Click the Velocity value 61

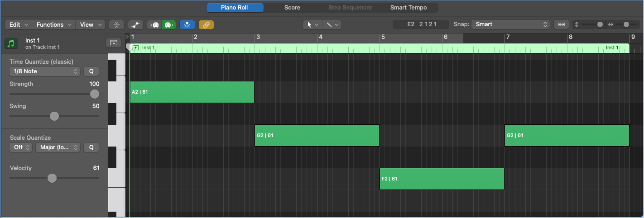(x=96, y=168)
